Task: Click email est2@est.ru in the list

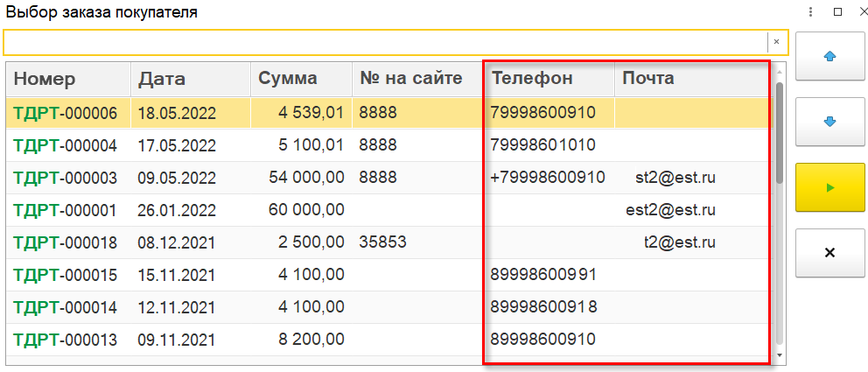Action: coord(670,210)
